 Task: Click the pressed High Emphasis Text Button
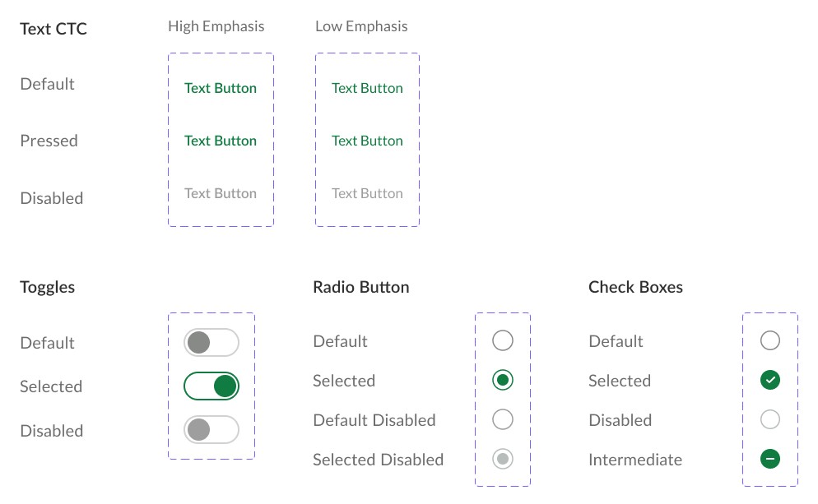[221, 141]
